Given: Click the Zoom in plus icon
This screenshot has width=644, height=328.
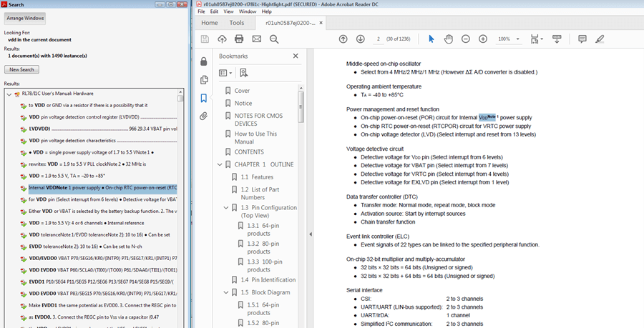Looking at the screenshot, I should tap(483, 39).
